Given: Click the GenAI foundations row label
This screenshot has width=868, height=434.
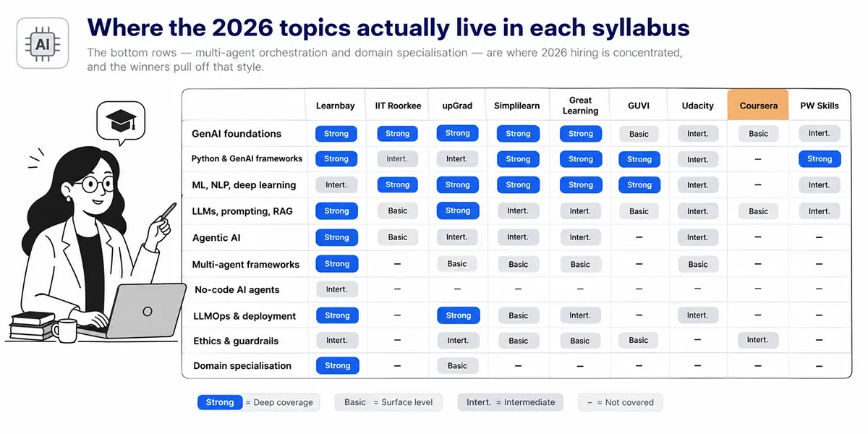Looking at the screenshot, I should click(237, 134).
